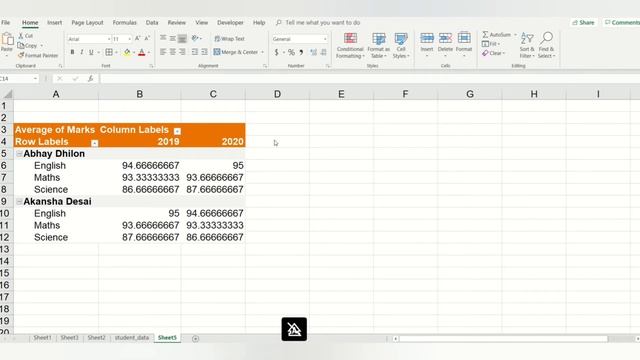Click Decrease Indent icon
Screen dimensions: 640x360
pyautogui.click(x=195, y=52)
